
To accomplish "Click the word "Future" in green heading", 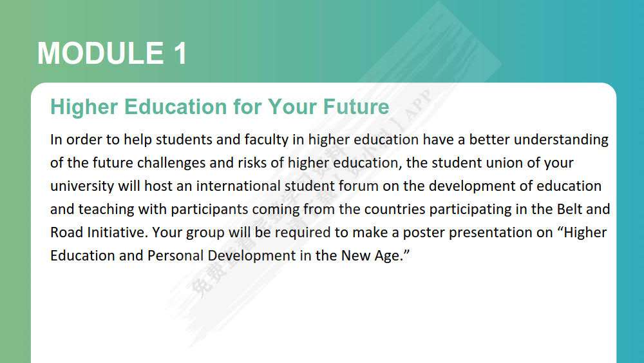I will pos(355,107).
